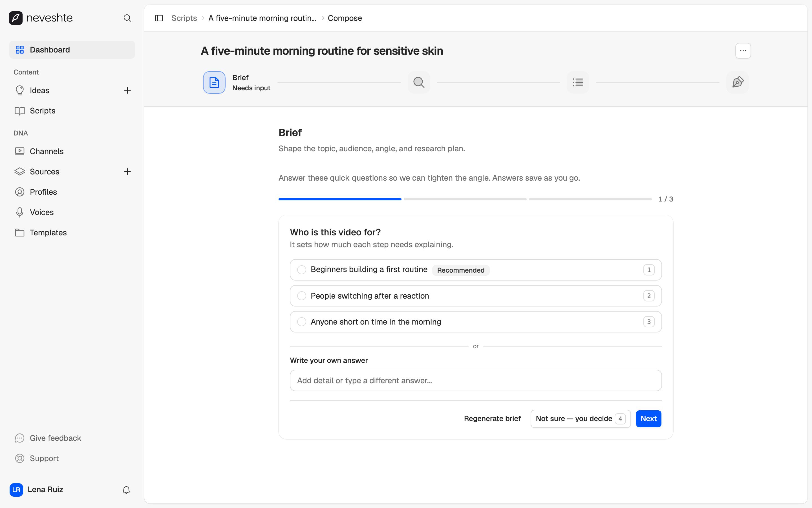The width and height of the screenshot is (812, 508).
Task: Open notifications bell icon
Action: coord(126,490)
